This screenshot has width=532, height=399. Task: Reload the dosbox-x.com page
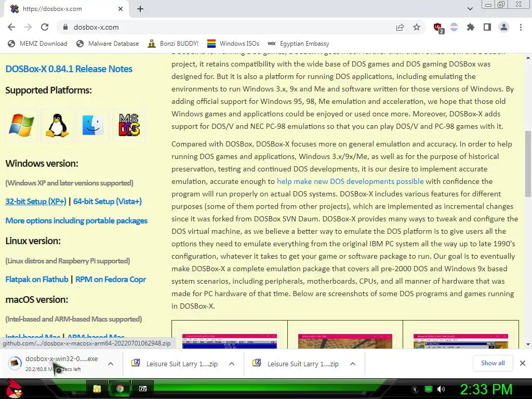point(45,27)
